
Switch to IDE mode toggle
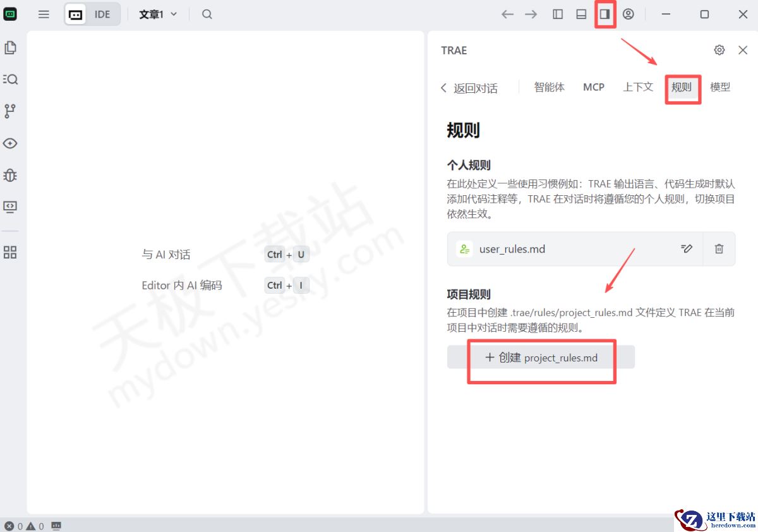[x=102, y=14]
